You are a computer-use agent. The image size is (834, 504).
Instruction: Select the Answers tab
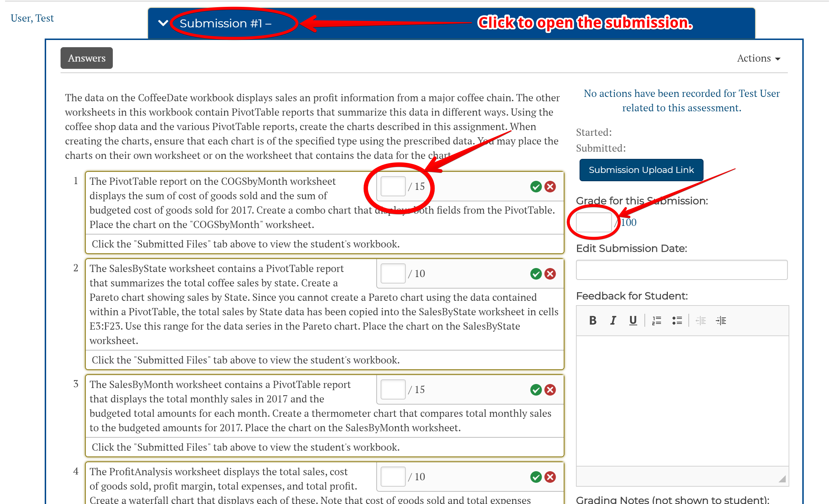(86, 58)
